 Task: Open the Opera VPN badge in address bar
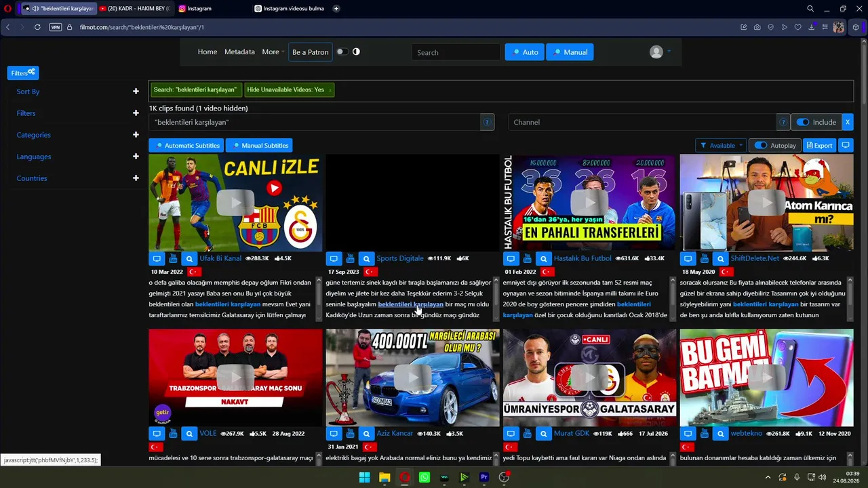[56, 27]
